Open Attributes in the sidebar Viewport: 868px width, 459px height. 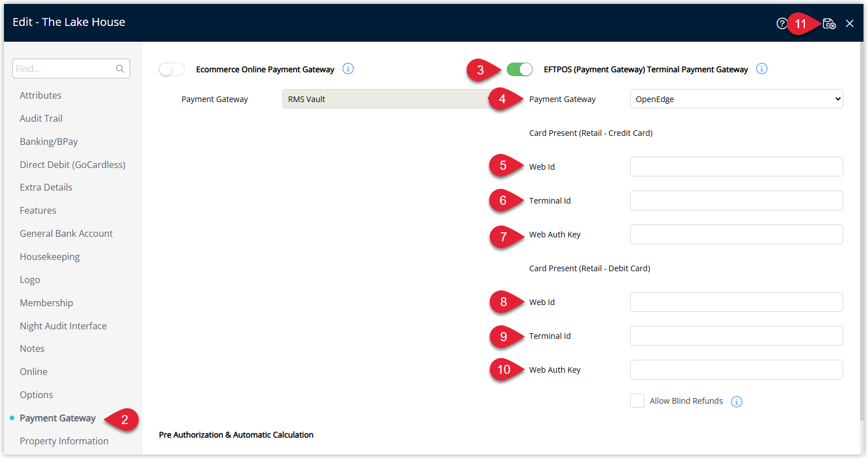click(41, 95)
